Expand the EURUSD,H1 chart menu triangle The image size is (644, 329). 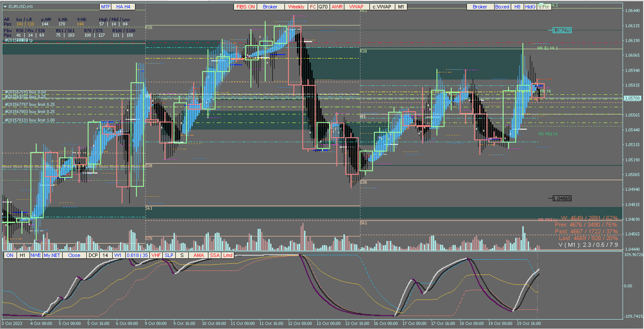[x=5, y=6]
